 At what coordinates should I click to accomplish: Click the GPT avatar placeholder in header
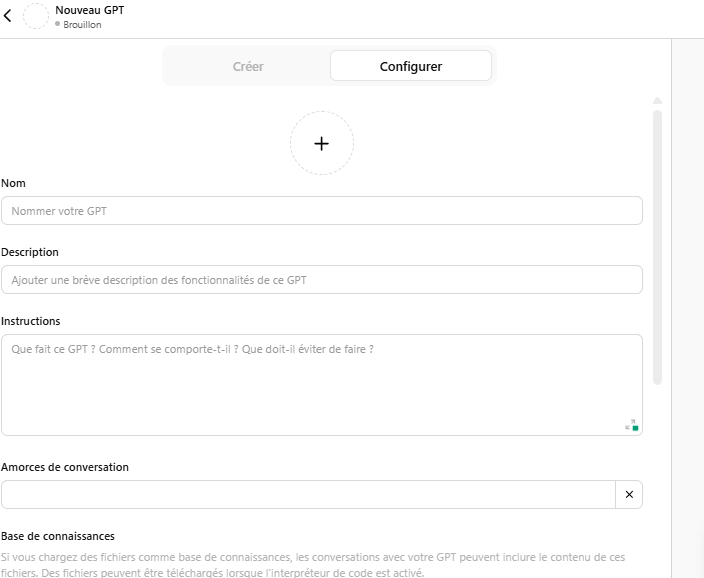click(x=36, y=16)
